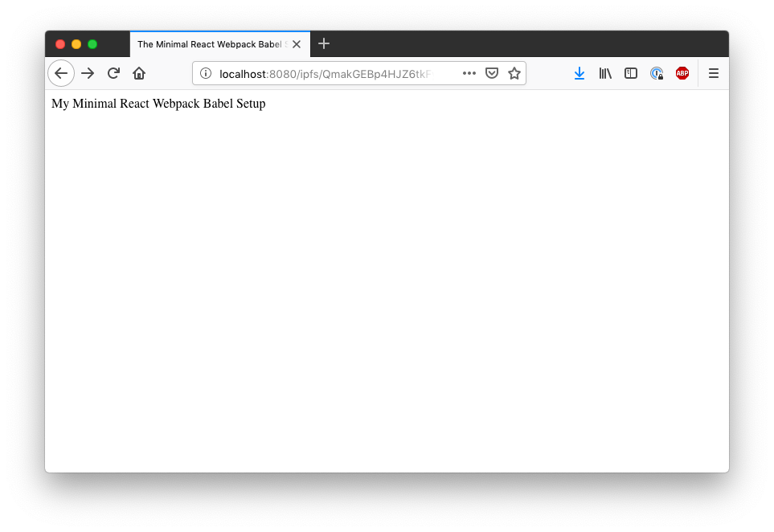
Task: Click the Adblock Plus extension icon
Action: (x=682, y=73)
